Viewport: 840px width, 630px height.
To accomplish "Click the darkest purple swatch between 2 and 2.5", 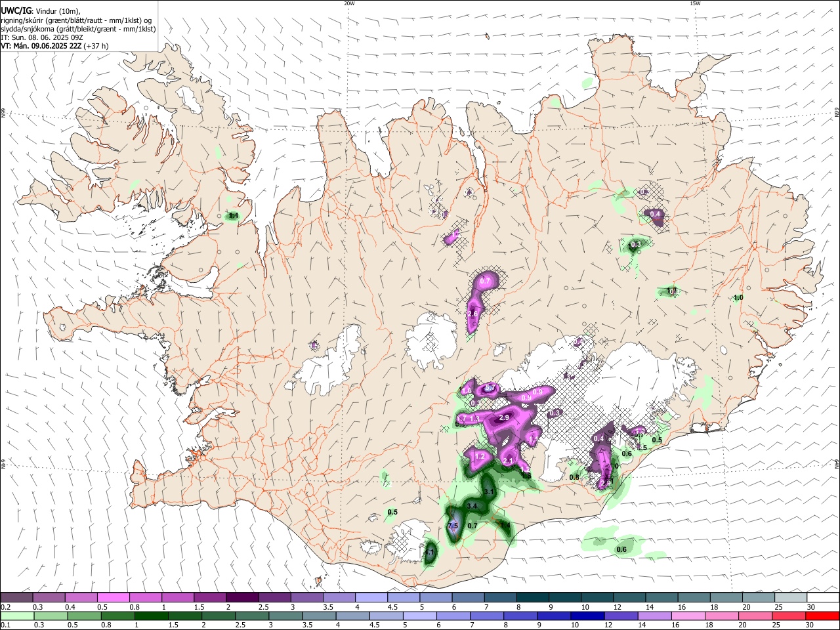I will pos(241,597).
